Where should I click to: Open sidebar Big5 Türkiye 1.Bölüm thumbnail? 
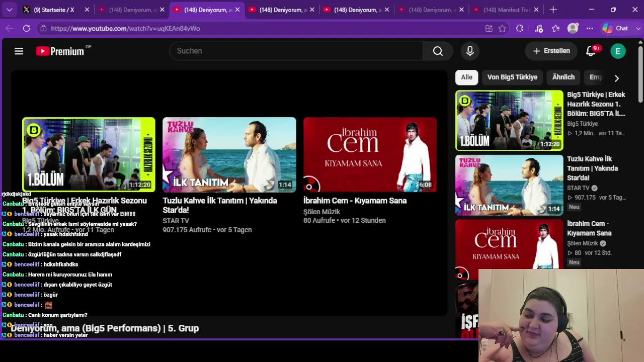coord(509,120)
